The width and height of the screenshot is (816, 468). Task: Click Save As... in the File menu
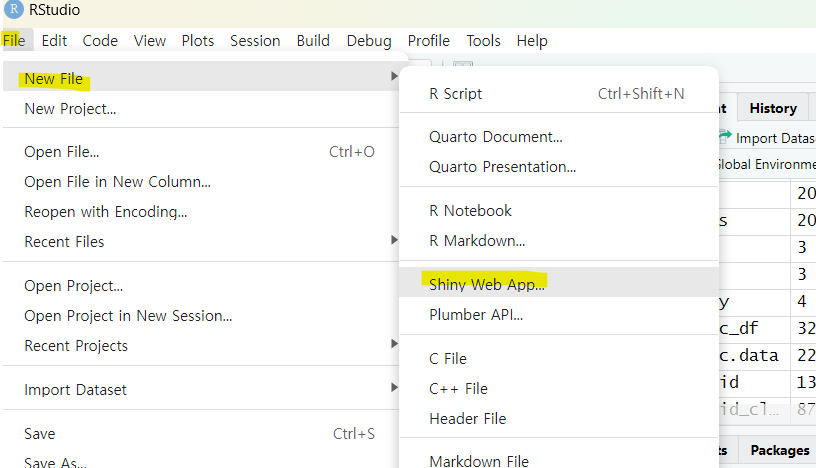[200, 461]
